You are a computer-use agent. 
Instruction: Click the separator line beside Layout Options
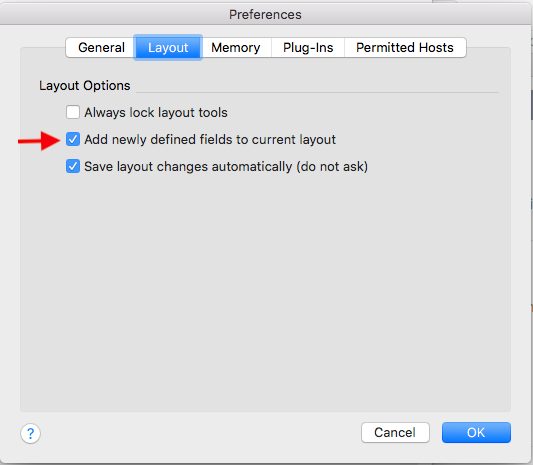pyautogui.click(x=317, y=92)
